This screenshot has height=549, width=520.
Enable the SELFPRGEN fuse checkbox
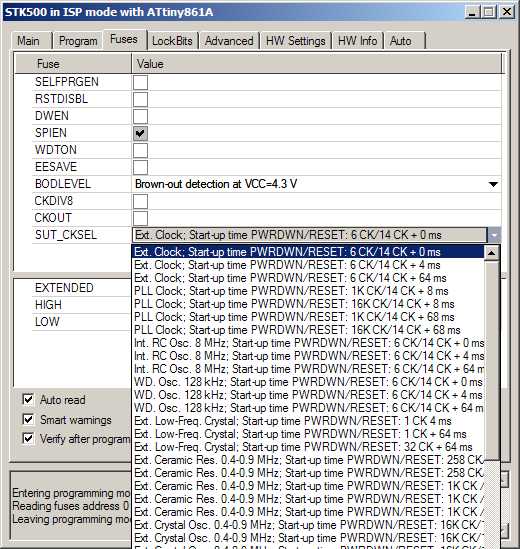tap(140, 82)
